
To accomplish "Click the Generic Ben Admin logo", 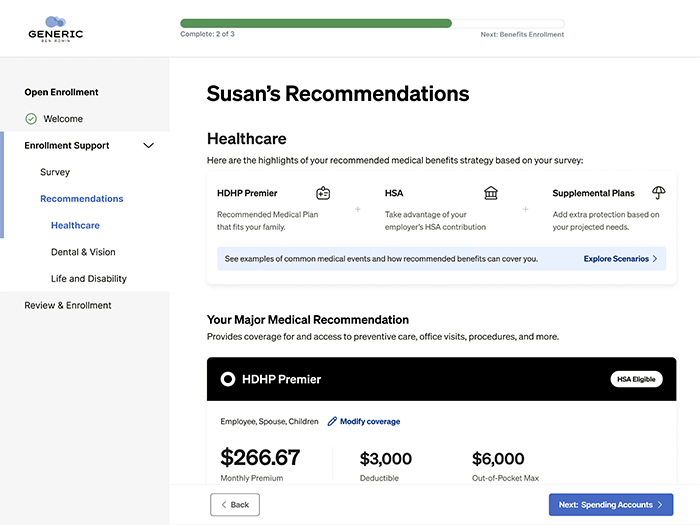I will point(56,28).
